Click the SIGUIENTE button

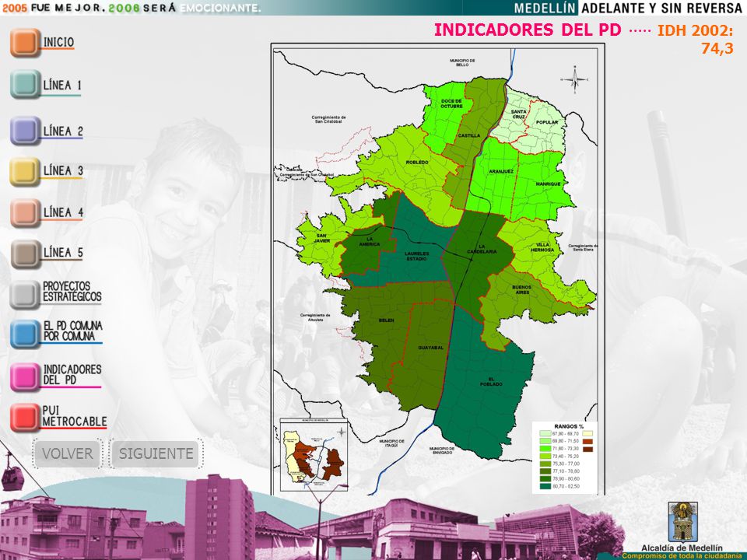(x=156, y=453)
